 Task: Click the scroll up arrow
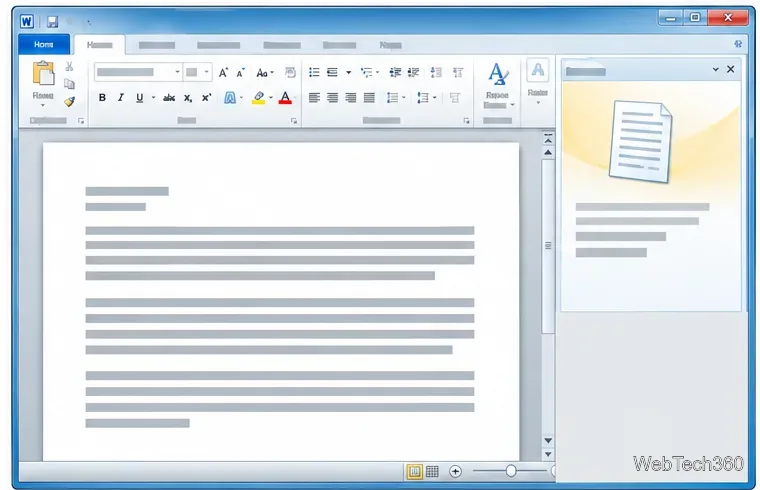pos(548,152)
